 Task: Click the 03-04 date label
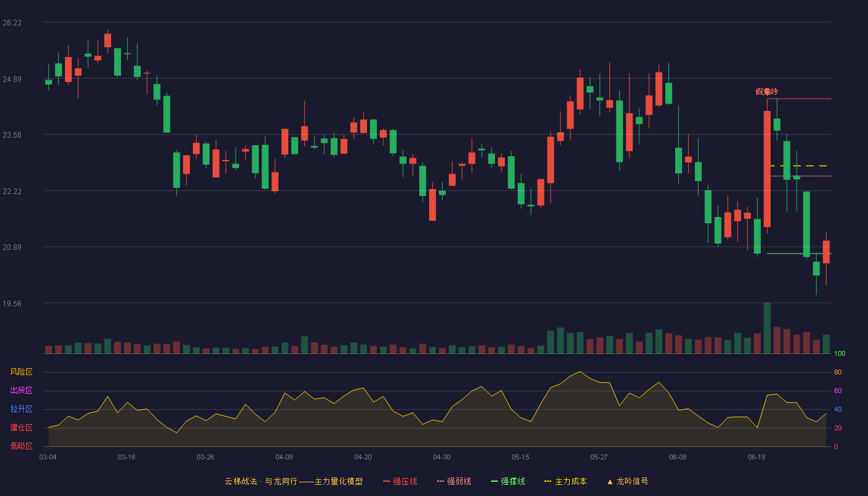pos(48,457)
